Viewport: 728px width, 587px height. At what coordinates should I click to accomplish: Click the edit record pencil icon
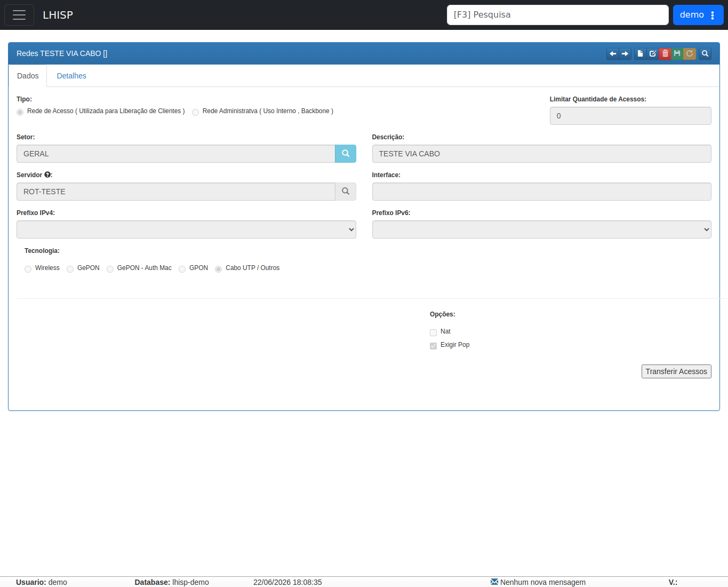653,54
